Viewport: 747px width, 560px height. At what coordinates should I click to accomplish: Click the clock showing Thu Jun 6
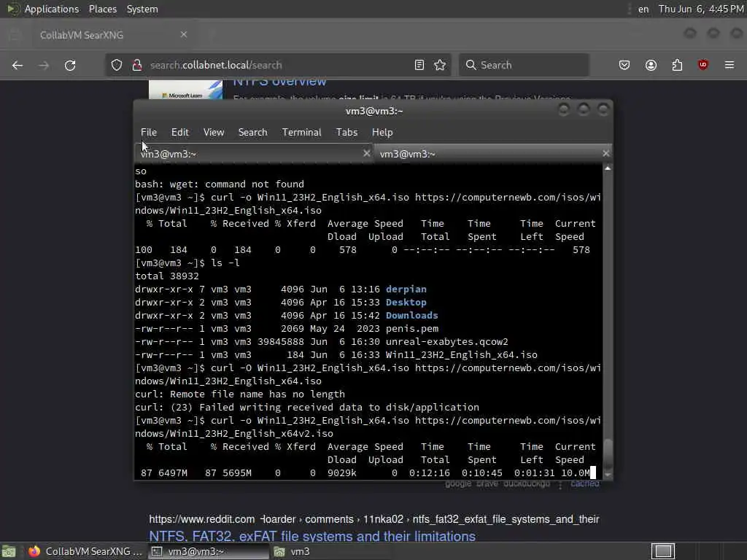point(701,9)
